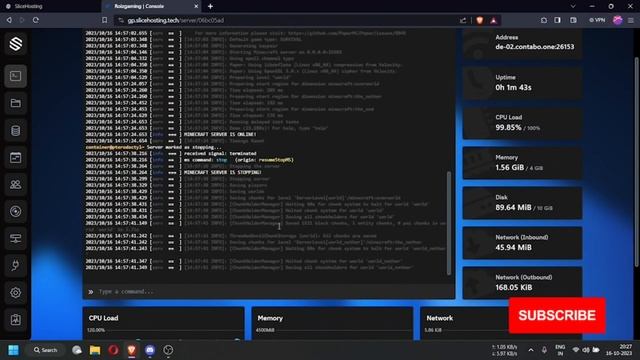
Task: Click the taskbar Search box
Action: 46,350
